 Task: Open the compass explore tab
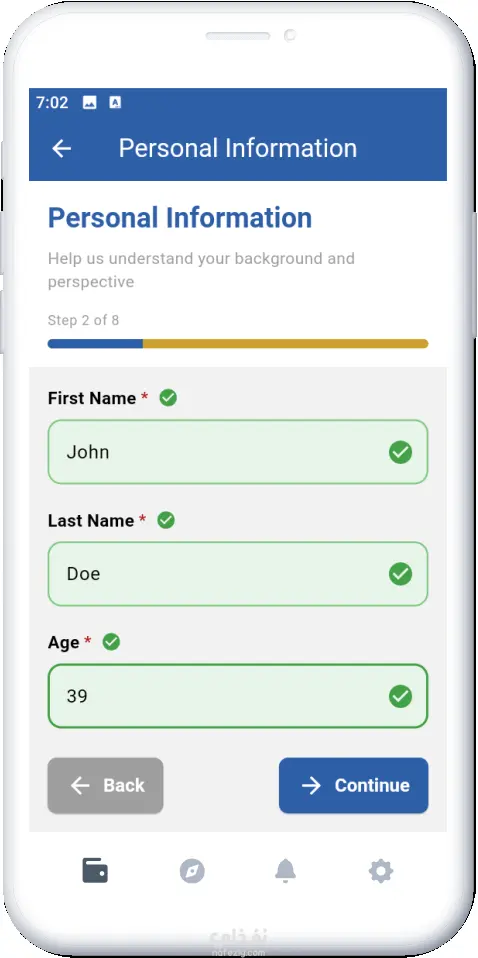coord(192,871)
